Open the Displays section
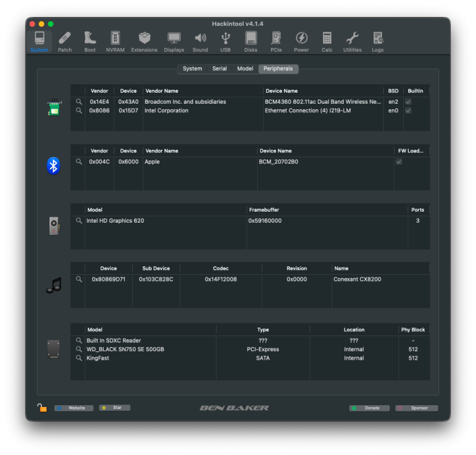 click(x=174, y=42)
